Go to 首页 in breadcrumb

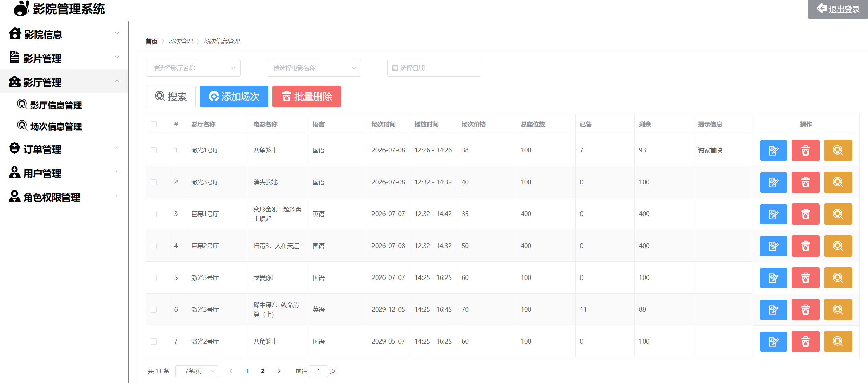[x=151, y=41]
